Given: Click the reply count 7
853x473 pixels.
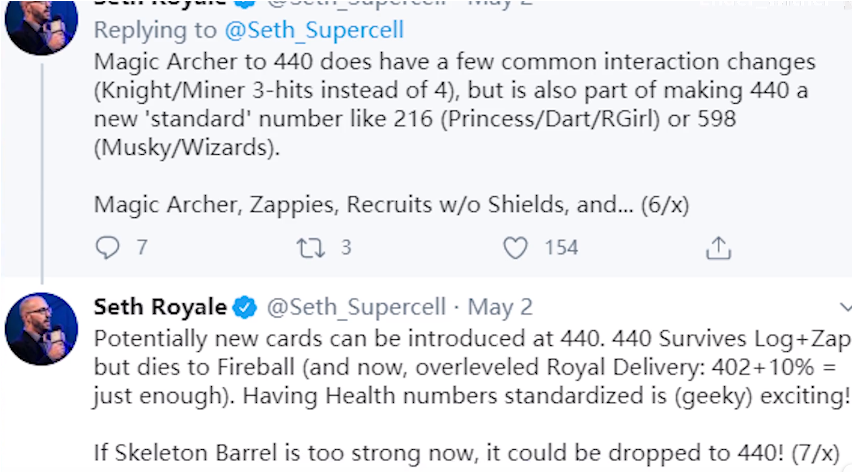Looking at the screenshot, I should pos(142,248).
